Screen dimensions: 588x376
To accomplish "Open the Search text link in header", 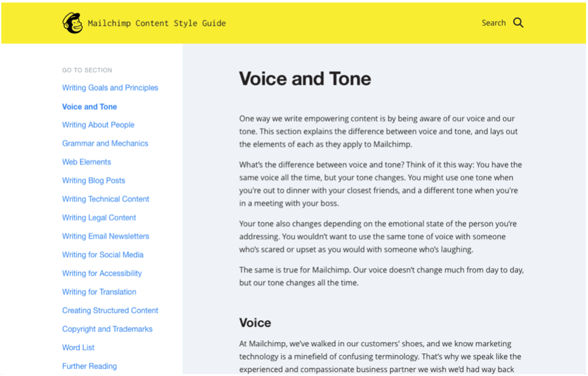I will pyautogui.click(x=493, y=23).
